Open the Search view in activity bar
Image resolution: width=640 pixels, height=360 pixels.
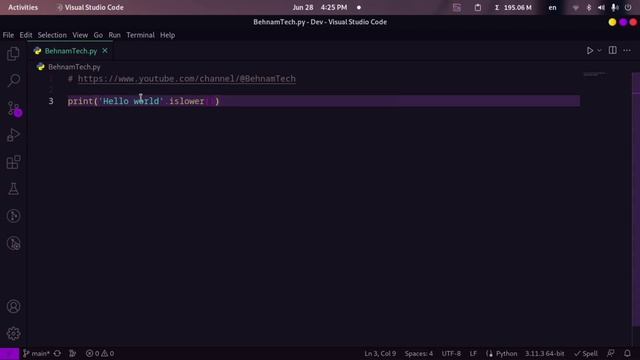pyautogui.click(x=13, y=80)
